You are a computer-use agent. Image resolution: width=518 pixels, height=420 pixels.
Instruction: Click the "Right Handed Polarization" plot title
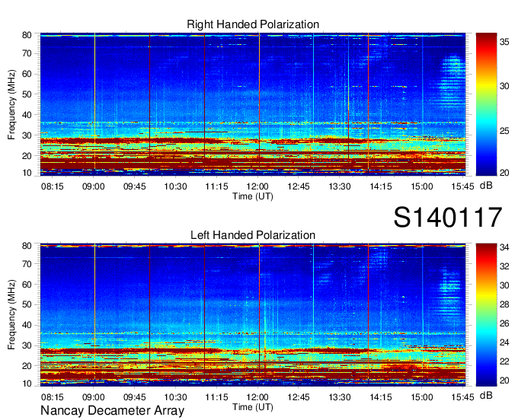click(253, 24)
